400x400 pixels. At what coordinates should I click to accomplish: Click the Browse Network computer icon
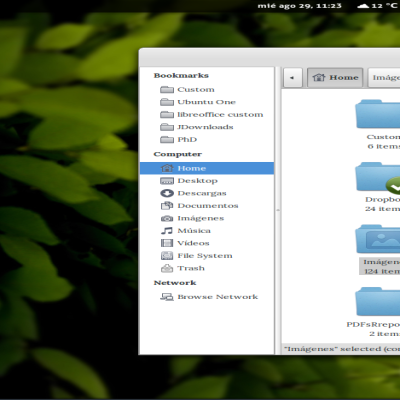click(167, 297)
